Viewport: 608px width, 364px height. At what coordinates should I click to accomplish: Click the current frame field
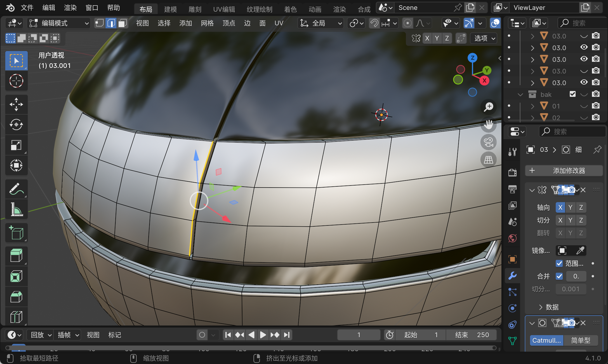coord(359,335)
